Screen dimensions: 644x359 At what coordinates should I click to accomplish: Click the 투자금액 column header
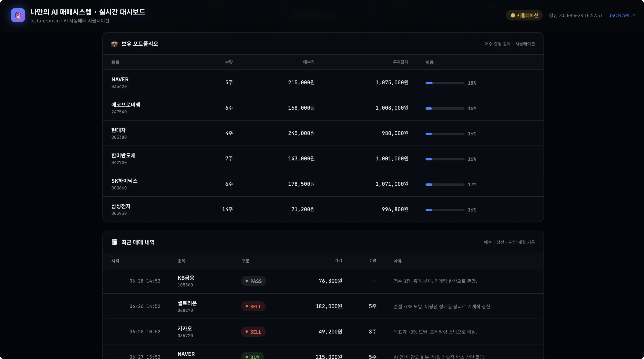point(400,62)
